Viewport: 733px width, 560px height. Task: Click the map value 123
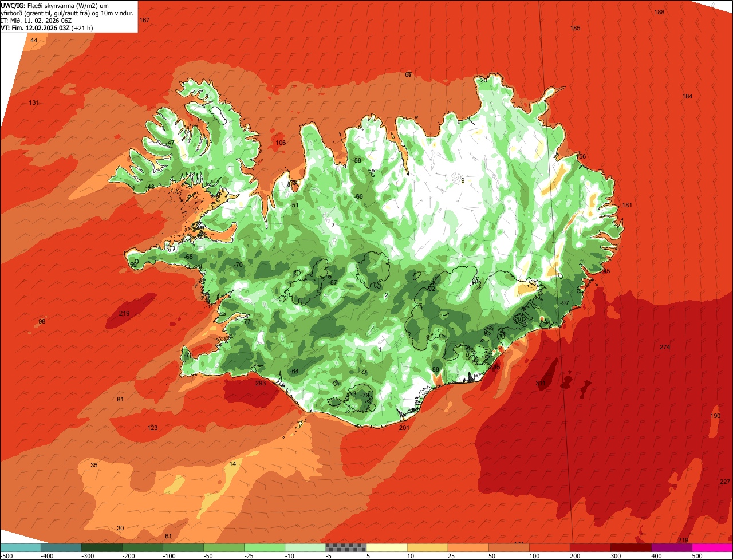point(152,428)
